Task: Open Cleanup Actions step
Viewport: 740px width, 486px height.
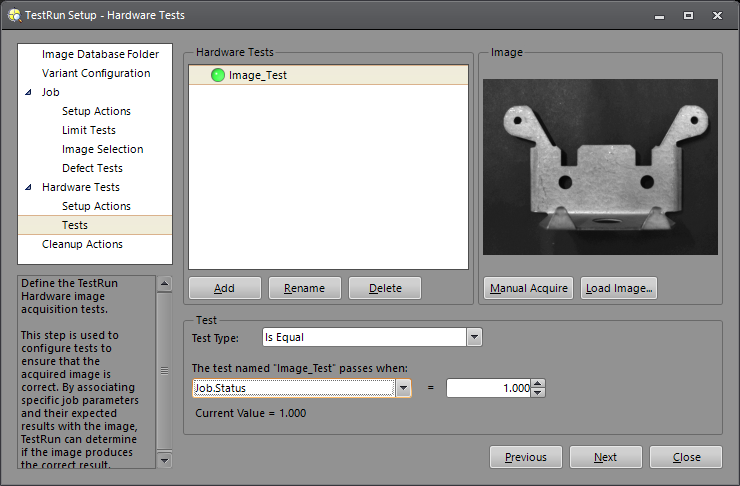Action: click(x=82, y=244)
